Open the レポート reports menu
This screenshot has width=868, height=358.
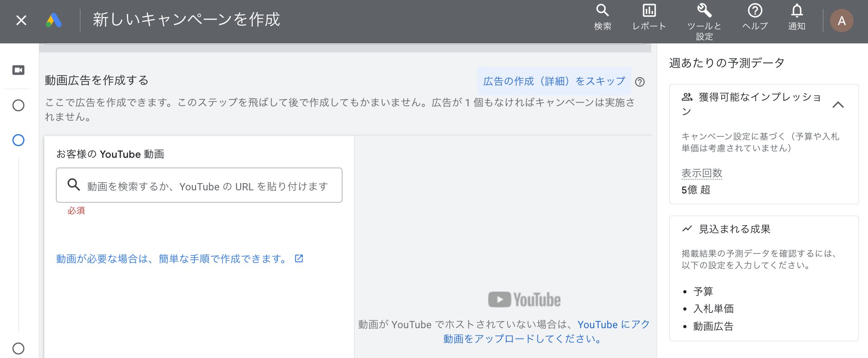(x=649, y=17)
